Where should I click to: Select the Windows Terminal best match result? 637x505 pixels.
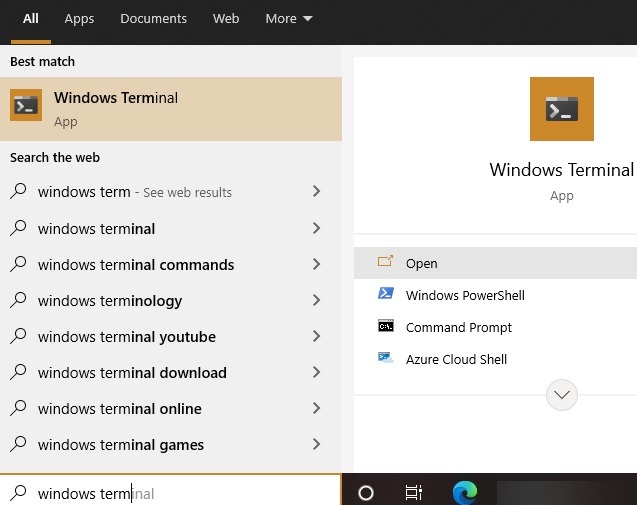[x=171, y=109]
